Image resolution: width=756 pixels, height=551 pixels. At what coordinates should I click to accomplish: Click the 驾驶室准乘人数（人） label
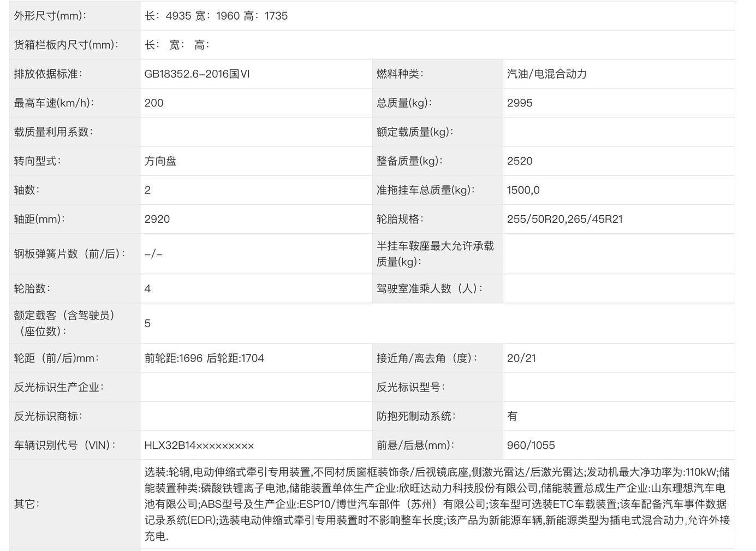coord(430,288)
